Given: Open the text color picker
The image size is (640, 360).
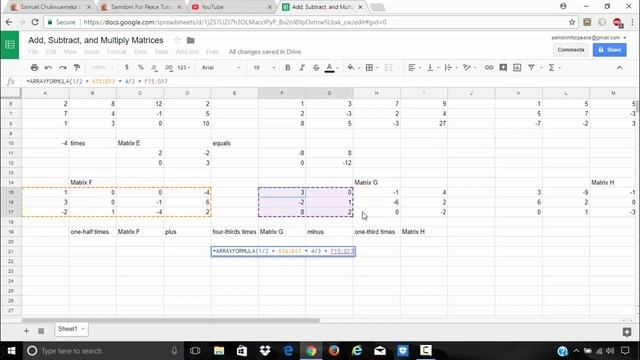Looking at the screenshot, I should click(x=330, y=68).
